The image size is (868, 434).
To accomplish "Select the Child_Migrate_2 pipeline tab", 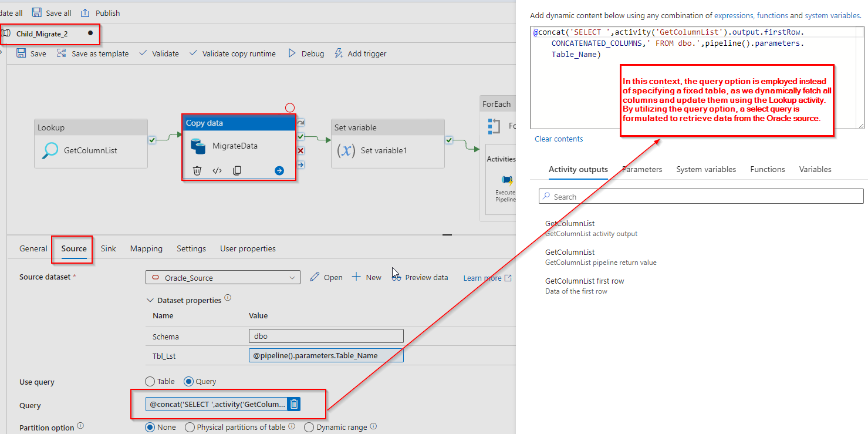I will (49, 33).
